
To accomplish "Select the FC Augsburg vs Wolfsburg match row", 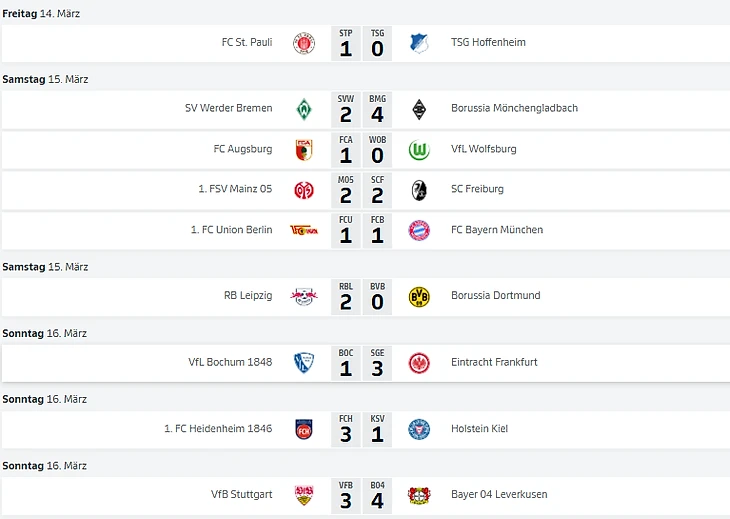I will point(366,150).
